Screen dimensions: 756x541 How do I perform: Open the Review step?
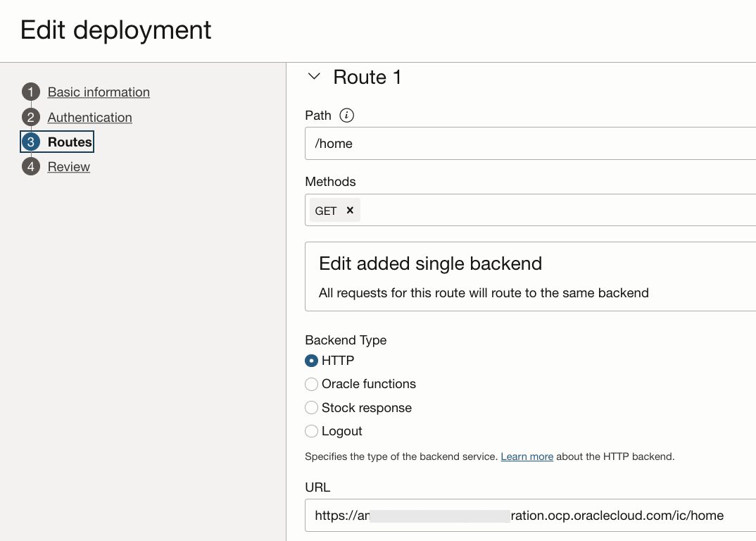(x=68, y=166)
